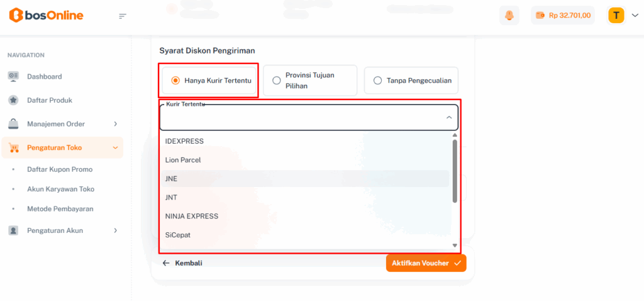Select Tanpa Pengecualian radio option
644x301 pixels.
[378, 81]
